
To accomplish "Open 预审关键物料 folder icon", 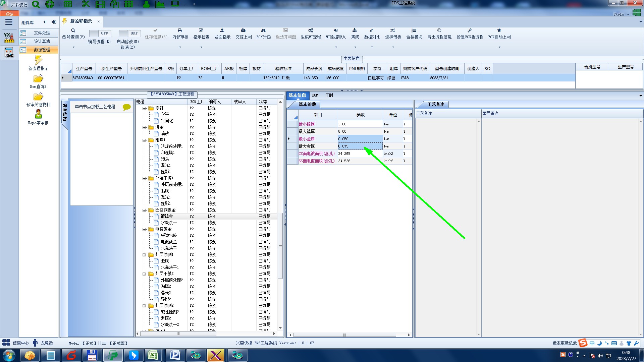I will pyautogui.click(x=38, y=97).
